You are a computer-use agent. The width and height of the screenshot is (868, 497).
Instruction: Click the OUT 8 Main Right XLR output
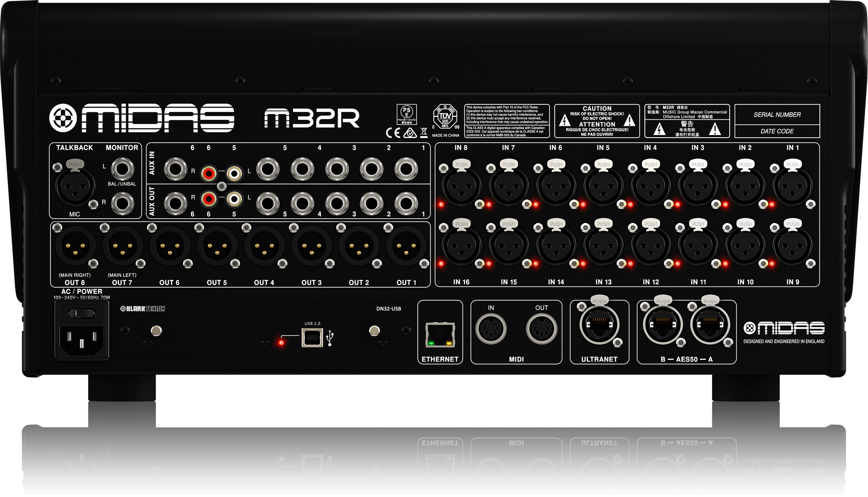click(75, 246)
